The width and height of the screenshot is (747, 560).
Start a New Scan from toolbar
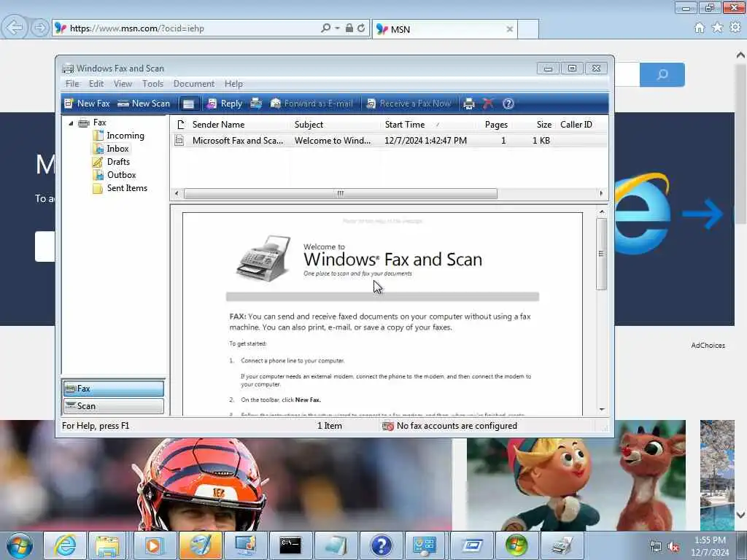144,104
